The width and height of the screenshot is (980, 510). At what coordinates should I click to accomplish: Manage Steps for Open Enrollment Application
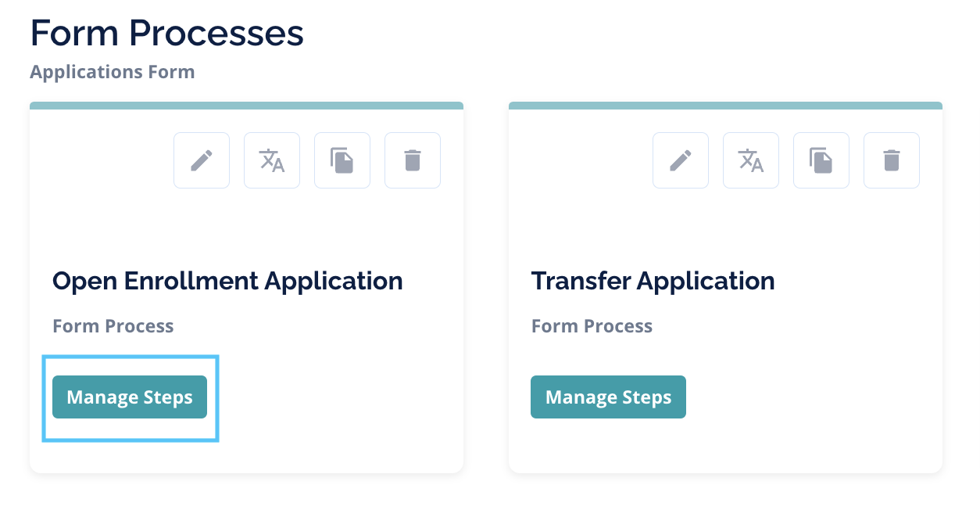coord(130,397)
